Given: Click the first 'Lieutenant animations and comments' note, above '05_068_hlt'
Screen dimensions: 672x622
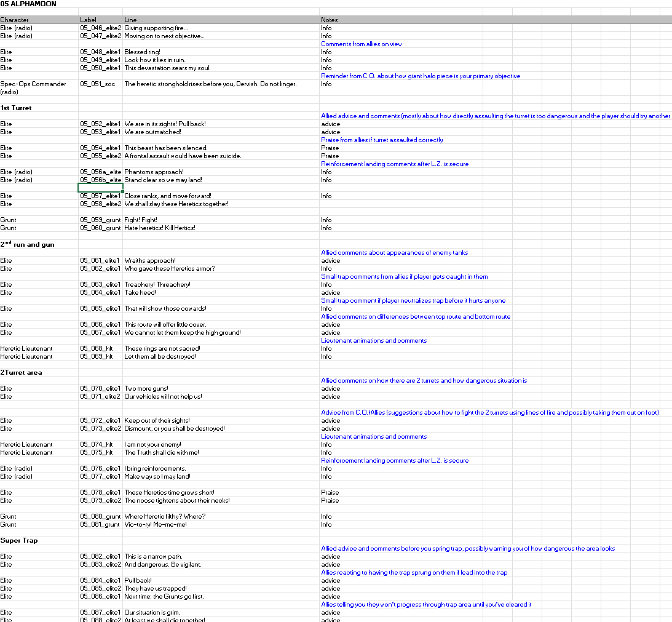Looking at the screenshot, I should [374, 341].
